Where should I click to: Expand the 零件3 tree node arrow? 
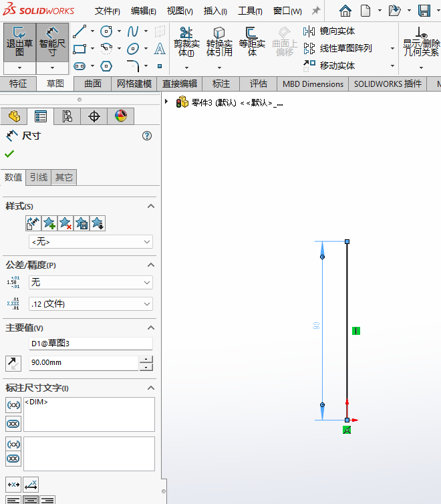point(166,102)
